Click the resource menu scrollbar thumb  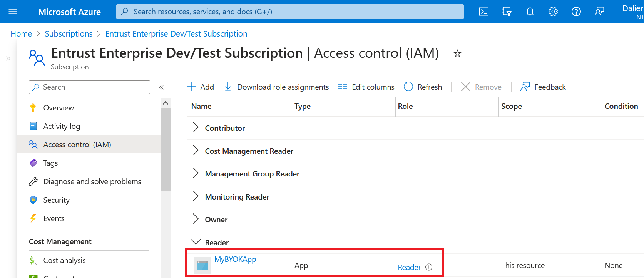coord(166,150)
